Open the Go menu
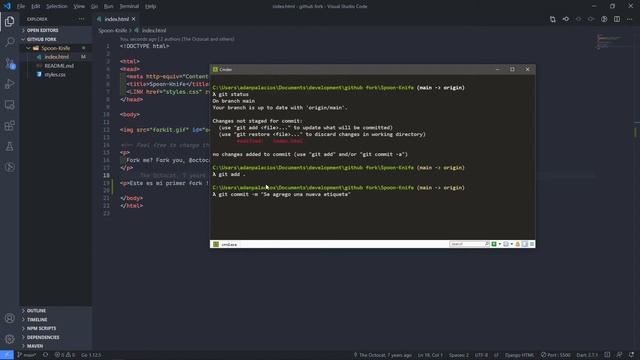 [x=94, y=7]
